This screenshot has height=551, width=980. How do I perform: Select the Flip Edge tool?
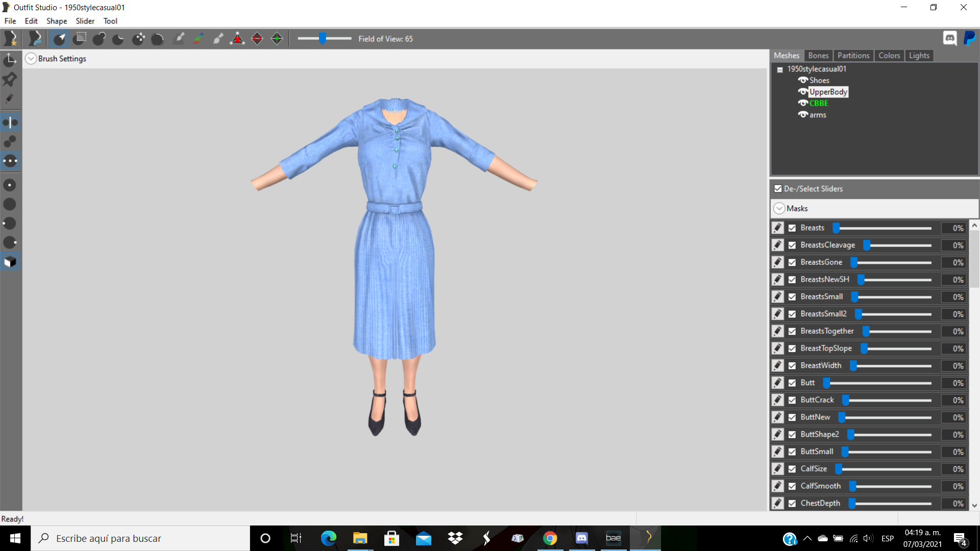point(257,39)
